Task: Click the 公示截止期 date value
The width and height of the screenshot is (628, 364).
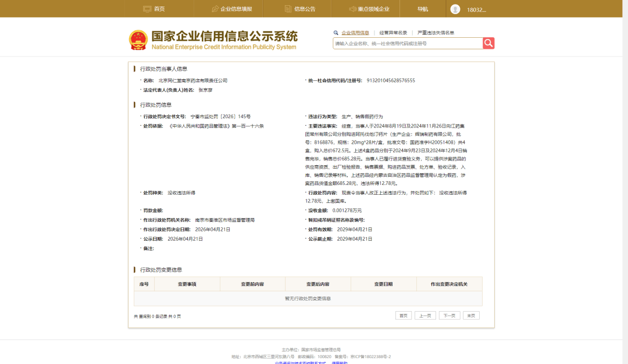Action: click(355, 239)
